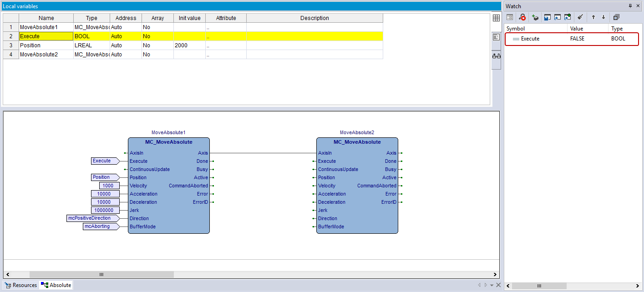This screenshot has width=644, height=292.
Task: Pin the Watch panel using pushpin icon
Action: point(630,6)
